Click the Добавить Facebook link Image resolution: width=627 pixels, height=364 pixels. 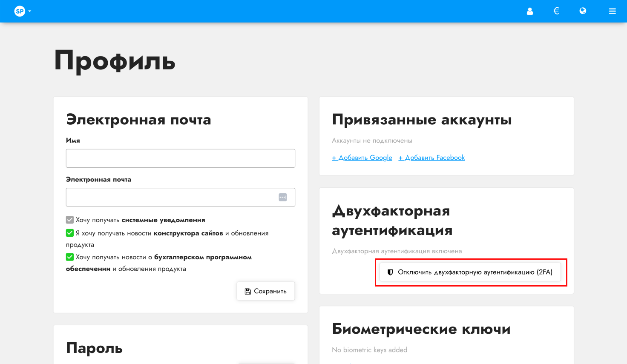tap(431, 158)
